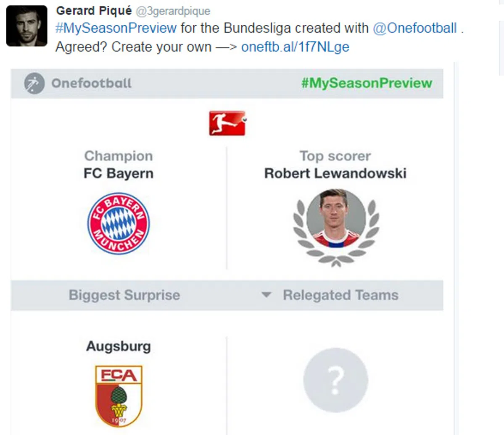Open the @Onefootball mention link

(414, 28)
